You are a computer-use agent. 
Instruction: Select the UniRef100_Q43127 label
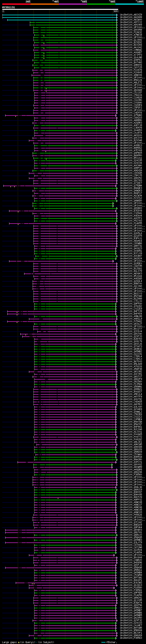[x=131, y=324]
